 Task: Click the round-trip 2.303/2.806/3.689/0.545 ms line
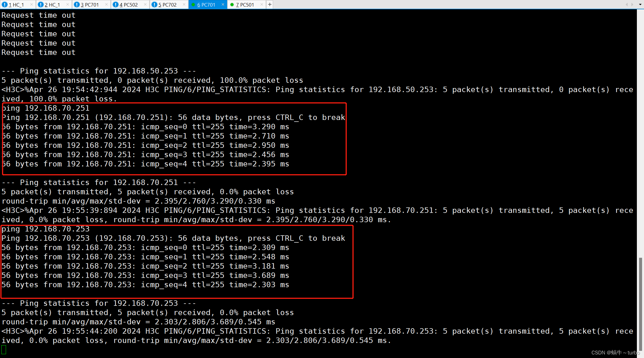pyautogui.click(x=138, y=322)
